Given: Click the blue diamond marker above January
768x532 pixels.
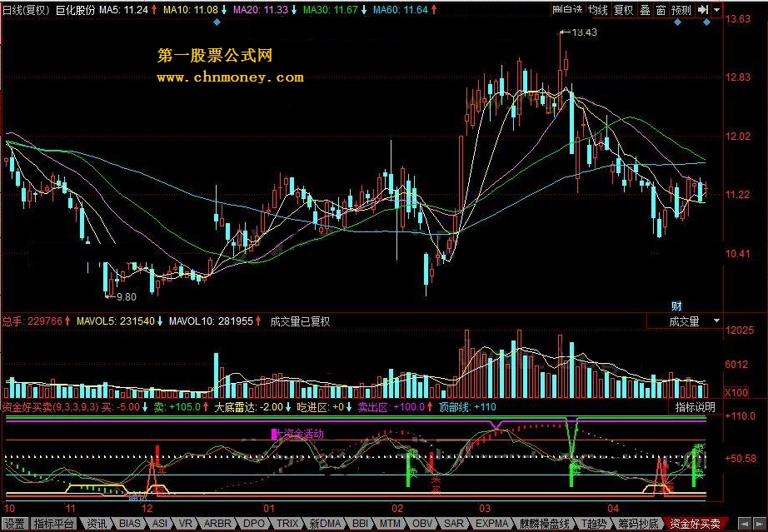Looking at the screenshot, I should point(217,22).
